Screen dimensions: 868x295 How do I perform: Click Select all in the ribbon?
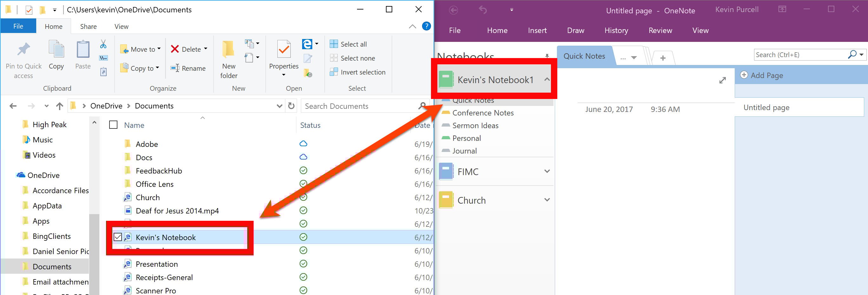point(348,44)
